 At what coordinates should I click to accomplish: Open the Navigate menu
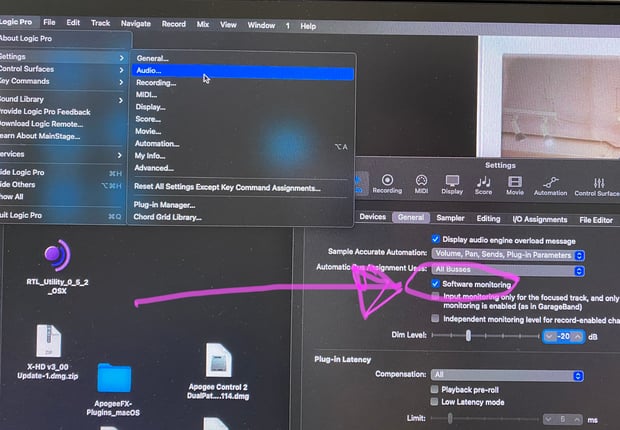pos(136,24)
